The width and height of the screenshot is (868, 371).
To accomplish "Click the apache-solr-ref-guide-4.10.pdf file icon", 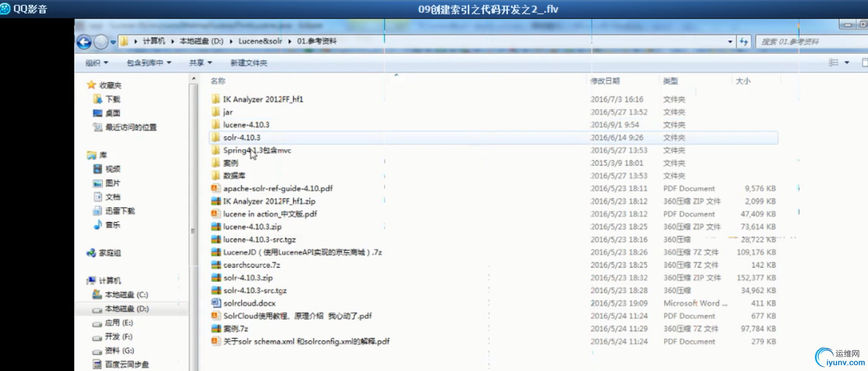I will pyautogui.click(x=215, y=189).
